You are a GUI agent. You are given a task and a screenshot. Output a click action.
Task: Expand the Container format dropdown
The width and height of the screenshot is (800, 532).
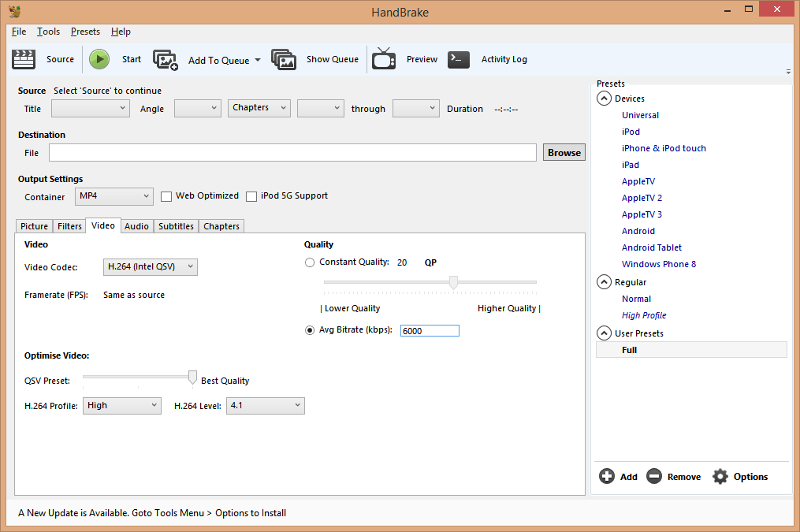[x=114, y=196]
